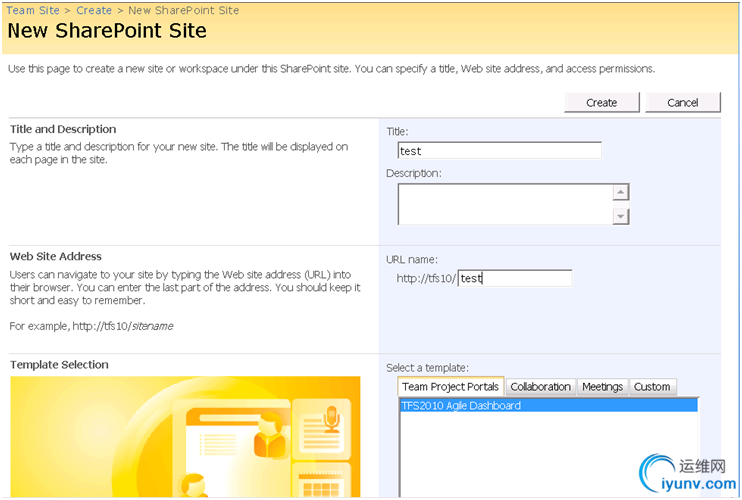Image resolution: width=742 pixels, height=500 pixels.
Task: Click the Description scrollbar down arrow
Action: [x=620, y=217]
